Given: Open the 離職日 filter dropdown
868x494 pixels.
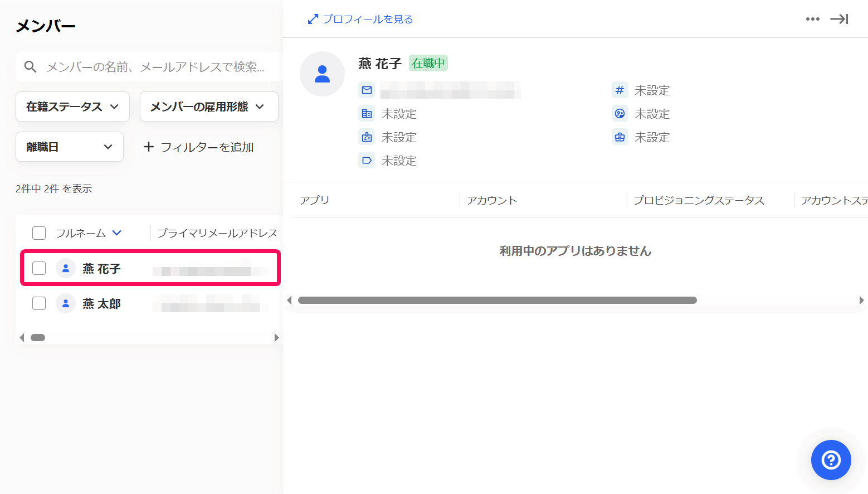Looking at the screenshot, I should [70, 147].
